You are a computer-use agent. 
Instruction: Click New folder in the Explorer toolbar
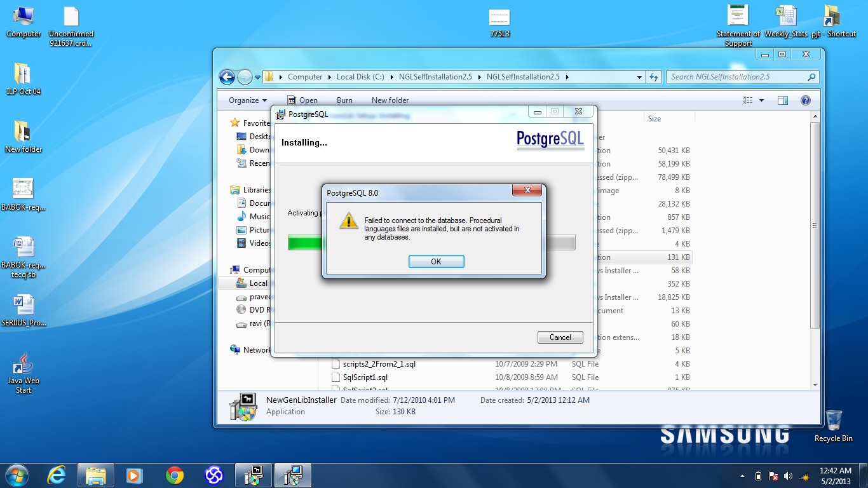pos(390,100)
